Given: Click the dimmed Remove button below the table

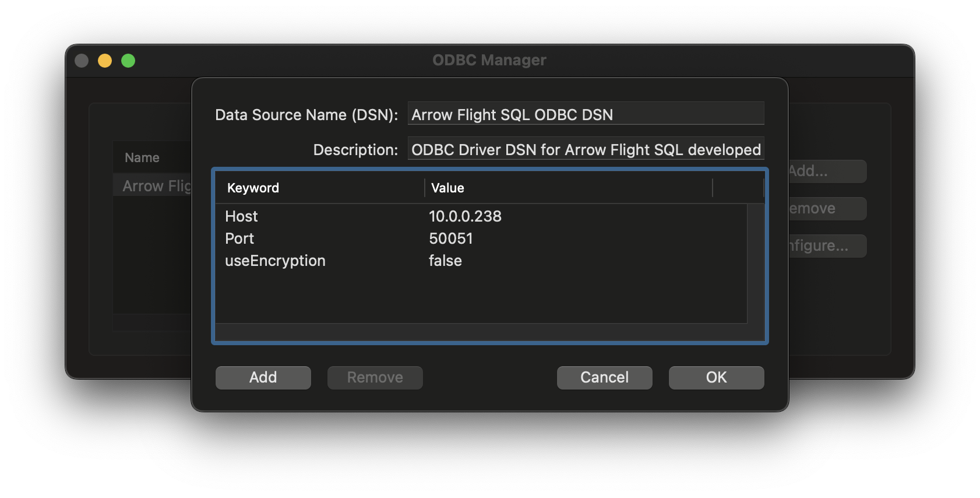Looking at the screenshot, I should tap(375, 377).
